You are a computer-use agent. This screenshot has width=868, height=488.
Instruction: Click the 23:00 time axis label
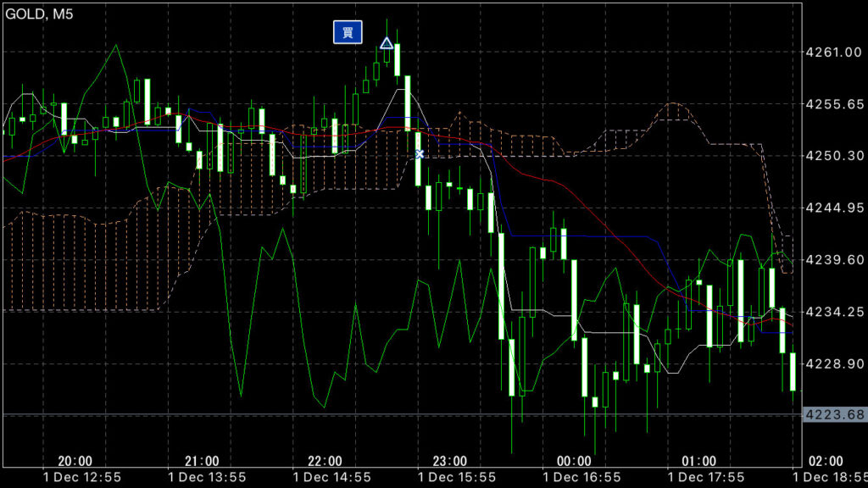(x=450, y=461)
